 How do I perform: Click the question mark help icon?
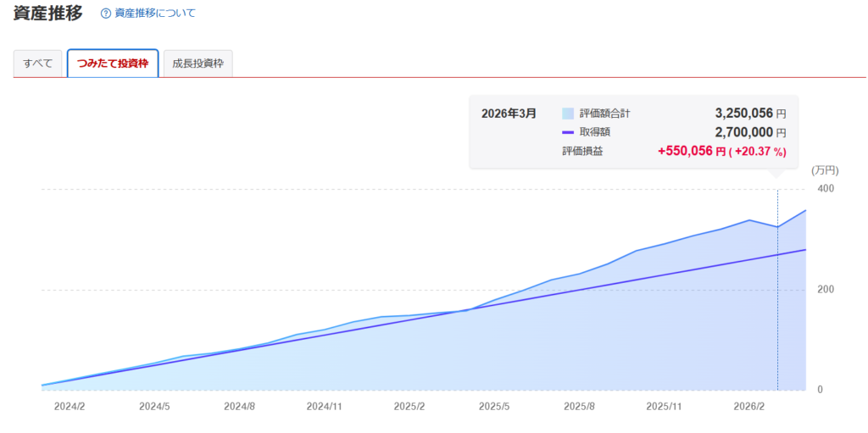106,14
